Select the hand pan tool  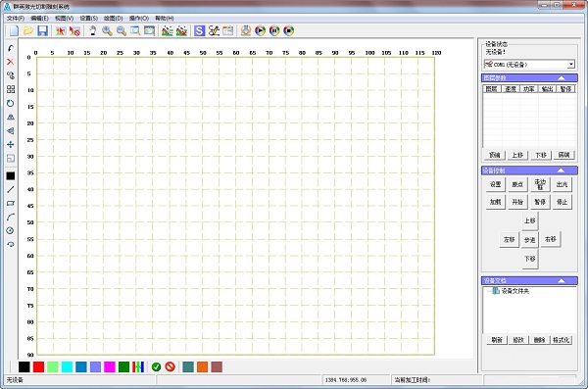coord(93,30)
